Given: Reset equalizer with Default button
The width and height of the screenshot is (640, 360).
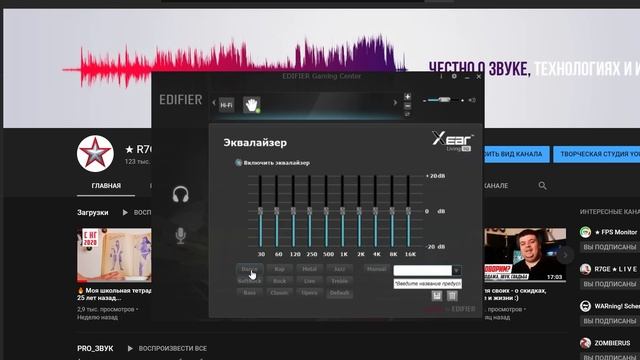Looking at the screenshot, I should [x=340, y=293].
